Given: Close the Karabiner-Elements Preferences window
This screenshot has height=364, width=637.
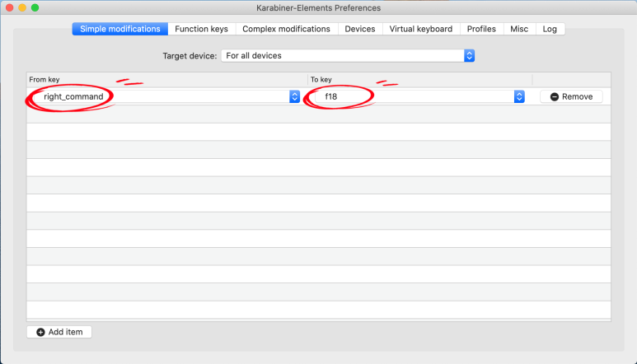Looking at the screenshot, I should point(10,7).
